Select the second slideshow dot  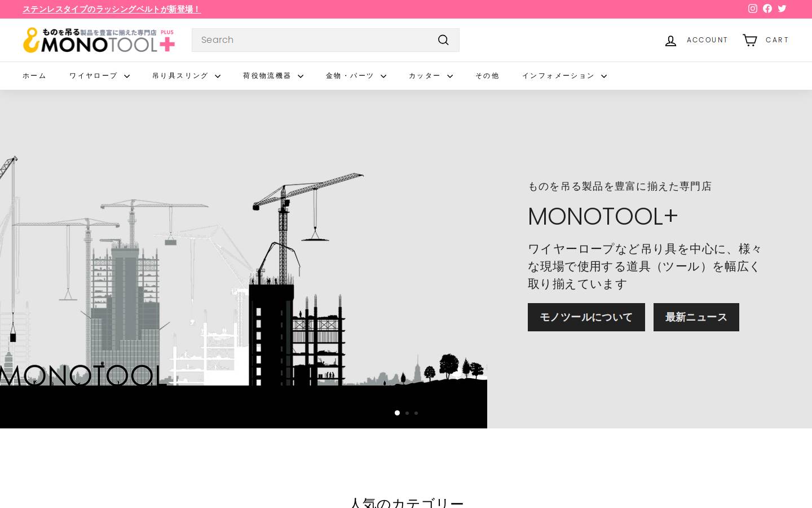pyautogui.click(x=407, y=413)
